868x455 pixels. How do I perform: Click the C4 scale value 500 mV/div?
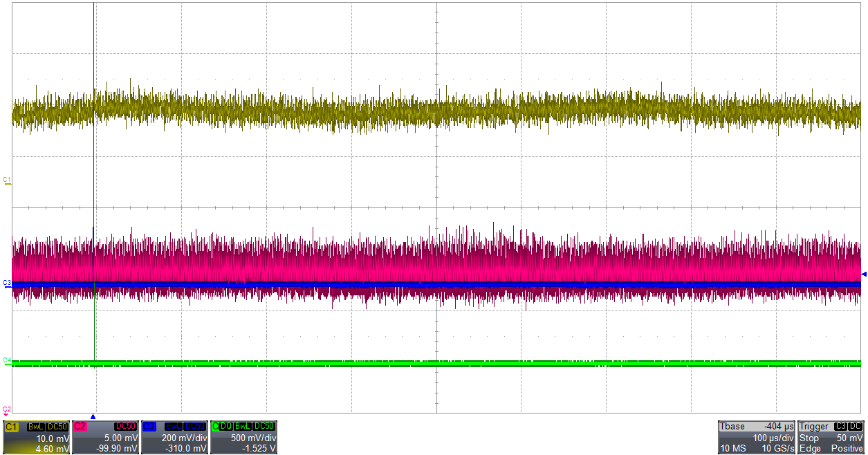[253, 438]
